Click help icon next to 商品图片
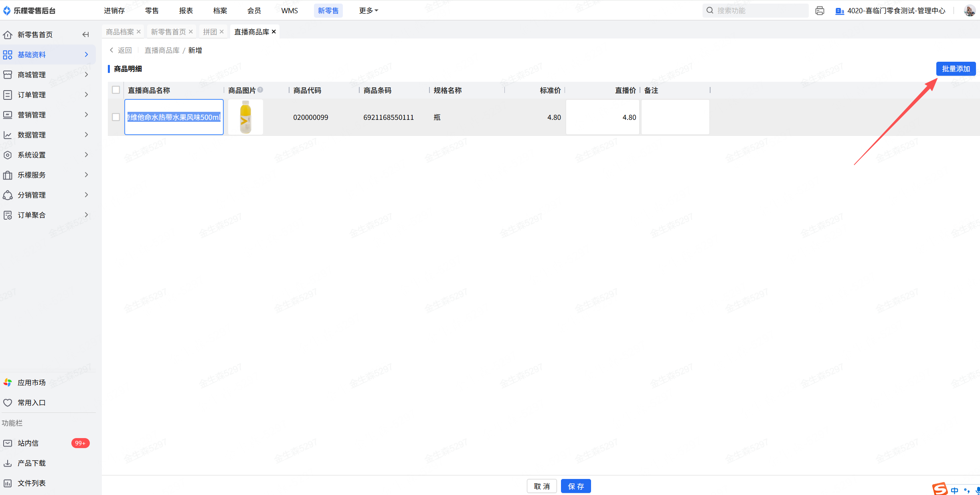The height and width of the screenshot is (495, 980). pyautogui.click(x=260, y=90)
